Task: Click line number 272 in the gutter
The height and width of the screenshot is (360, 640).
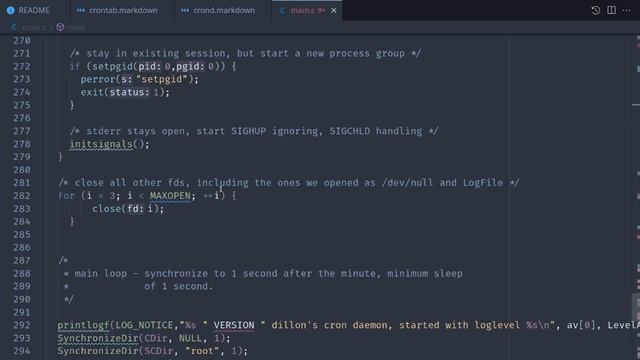Action: [22, 66]
